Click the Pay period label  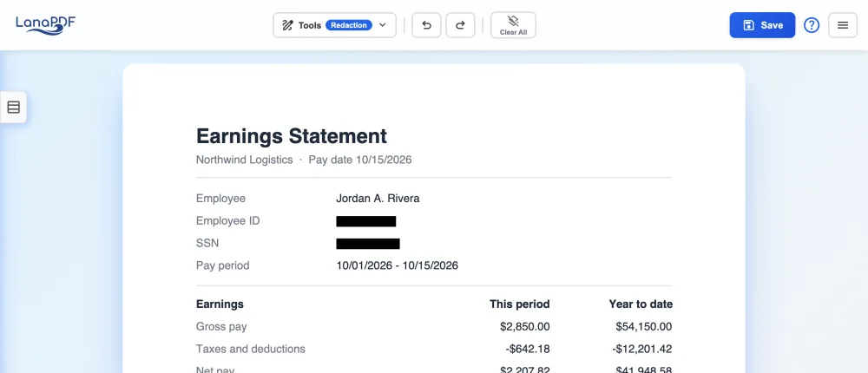(x=222, y=265)
